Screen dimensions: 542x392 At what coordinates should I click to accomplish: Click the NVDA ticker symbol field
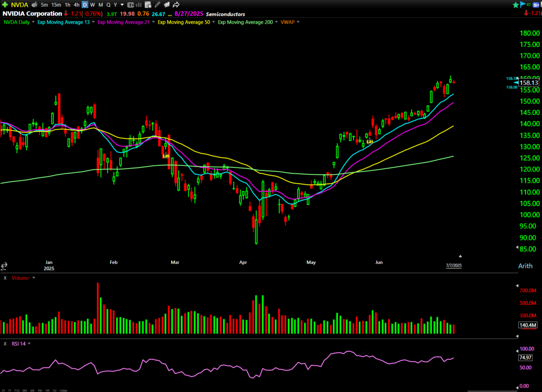[x=20, y=5]
